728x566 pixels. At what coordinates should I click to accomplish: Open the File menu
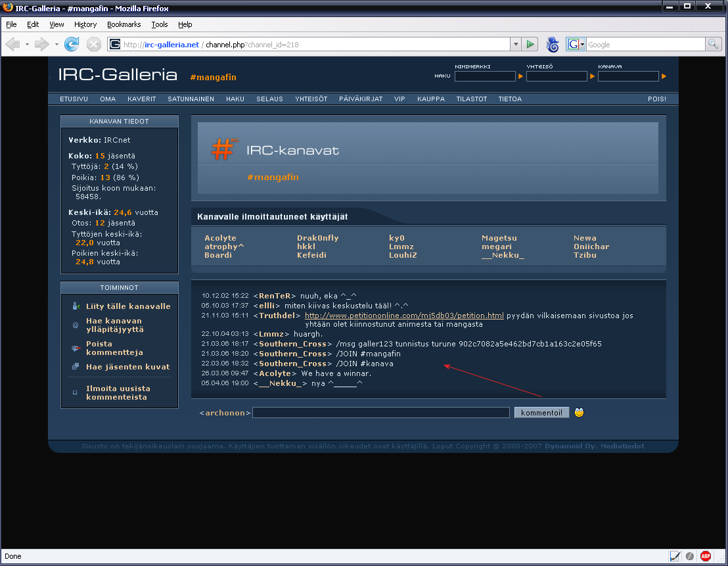[x=11, y=24]
